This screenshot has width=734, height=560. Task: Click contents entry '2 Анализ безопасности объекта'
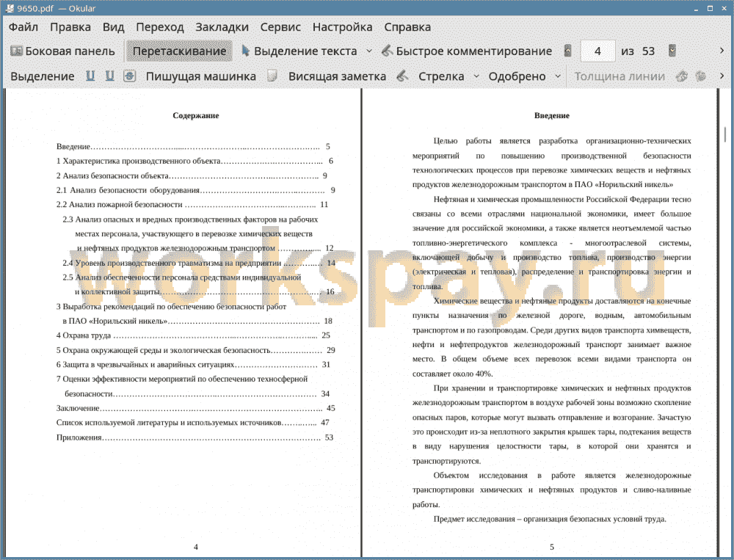click(x=192, y=175)
